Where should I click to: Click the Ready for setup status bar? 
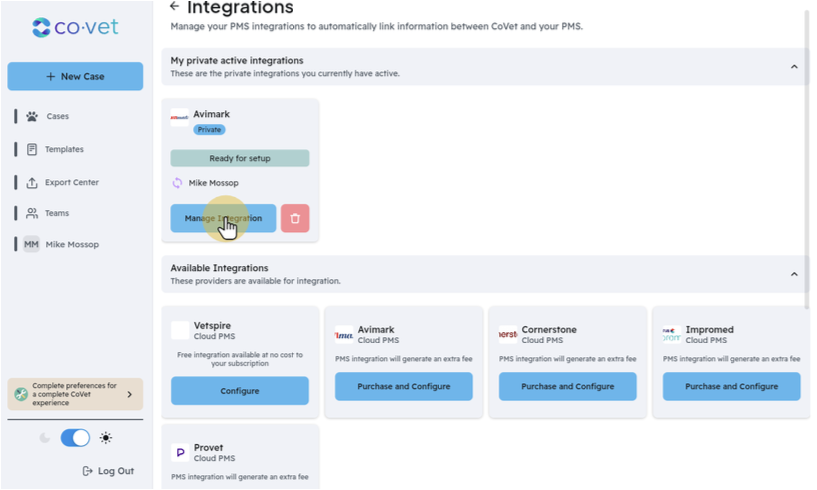(x=240, y=158)
